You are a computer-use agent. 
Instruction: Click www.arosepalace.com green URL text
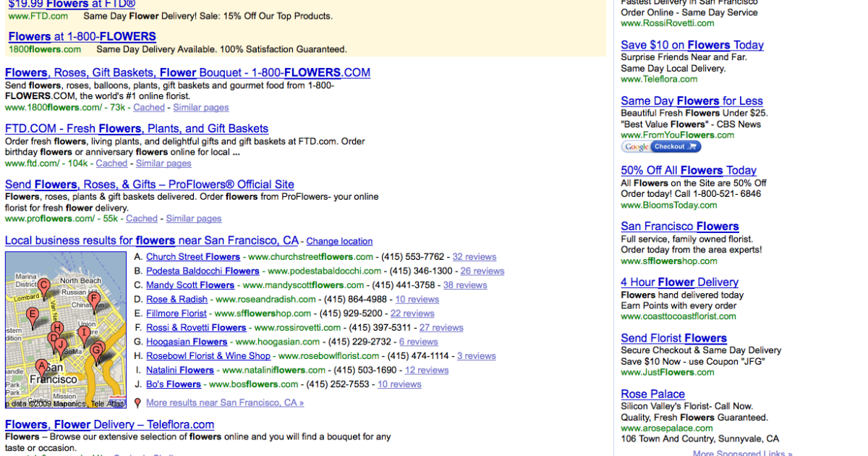[667, 428]
